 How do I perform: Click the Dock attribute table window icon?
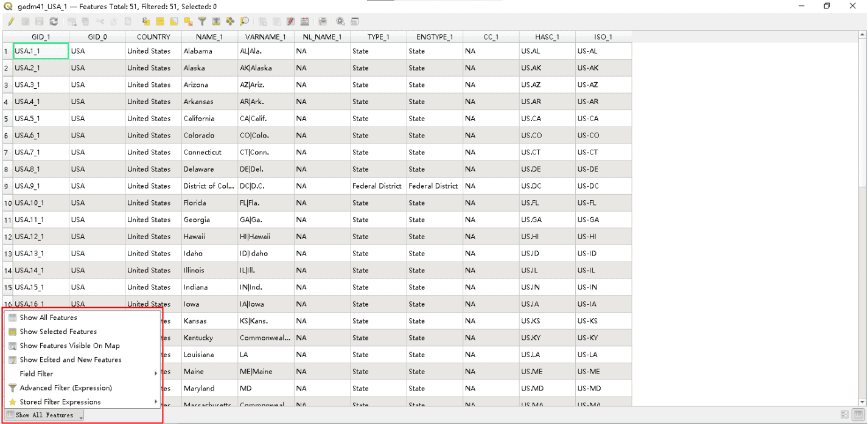pyautogui.click(x=354, y=21)
